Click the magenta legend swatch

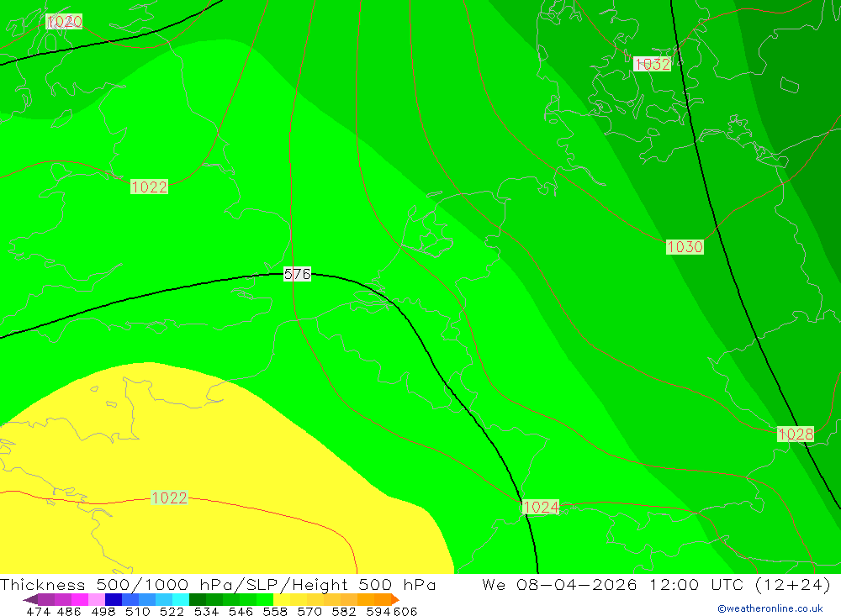(80, 599)
